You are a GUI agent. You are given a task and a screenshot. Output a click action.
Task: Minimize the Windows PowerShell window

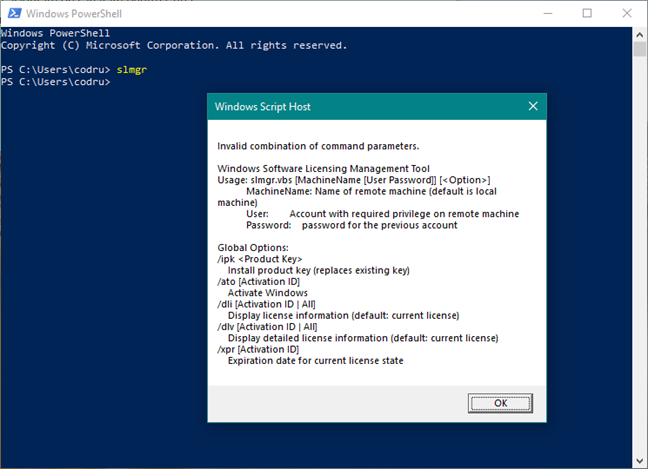tap(548, 13)
